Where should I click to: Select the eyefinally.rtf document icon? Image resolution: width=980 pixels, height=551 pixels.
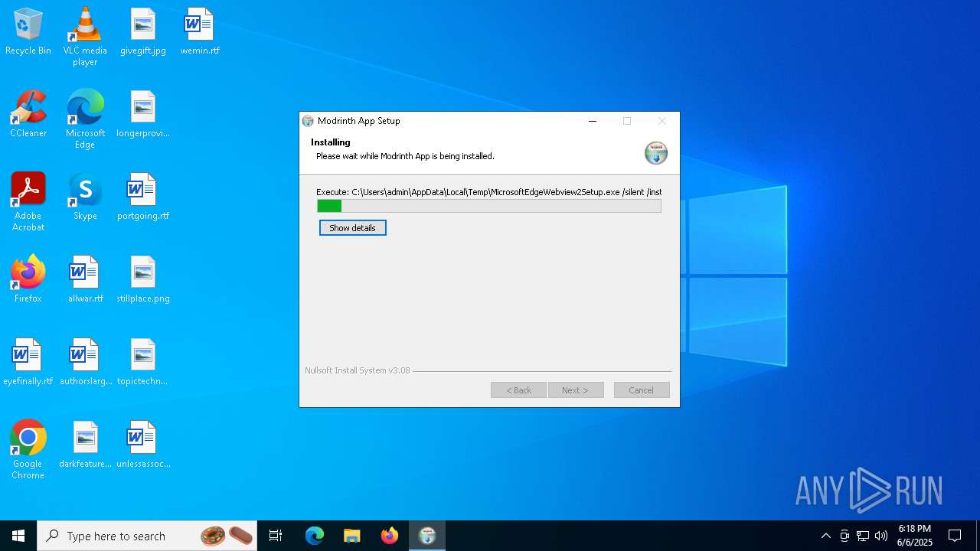coord(28,362)
